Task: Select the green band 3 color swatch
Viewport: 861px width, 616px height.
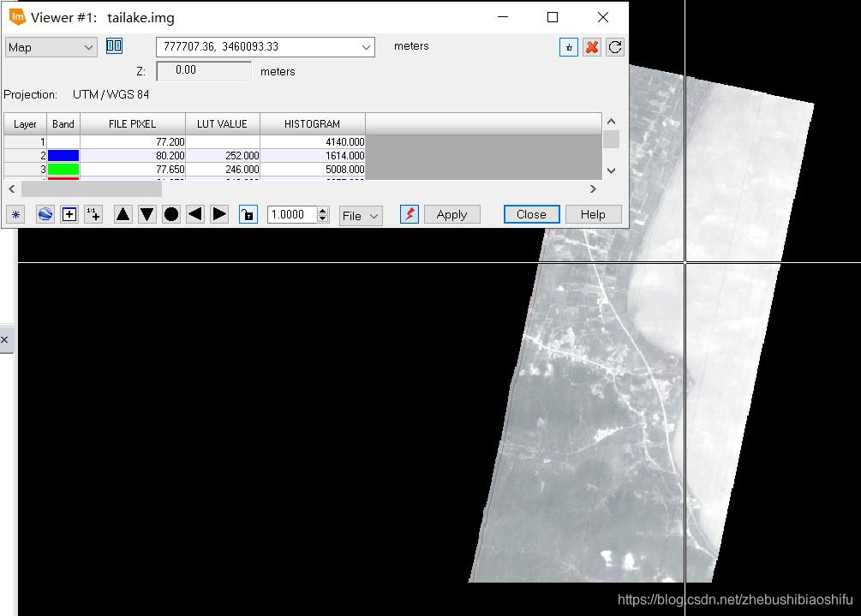Action: coord(63,169)
